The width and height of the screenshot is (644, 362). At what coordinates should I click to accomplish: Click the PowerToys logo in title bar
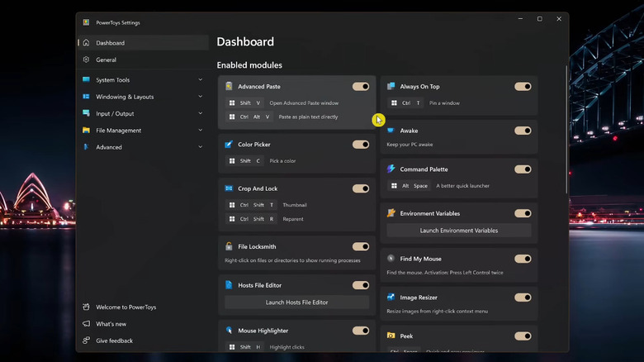[x=86, y=22]
